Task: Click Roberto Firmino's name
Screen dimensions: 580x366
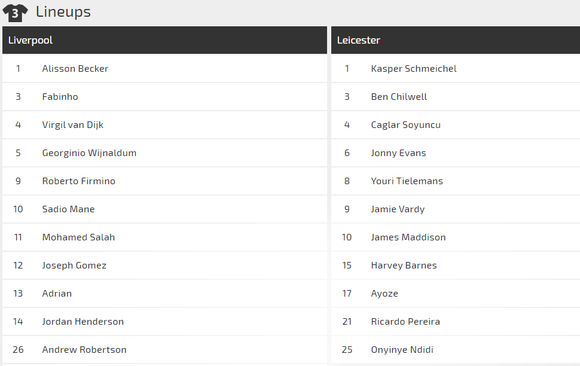Action: pyautogui.click(x=79, y=181)
